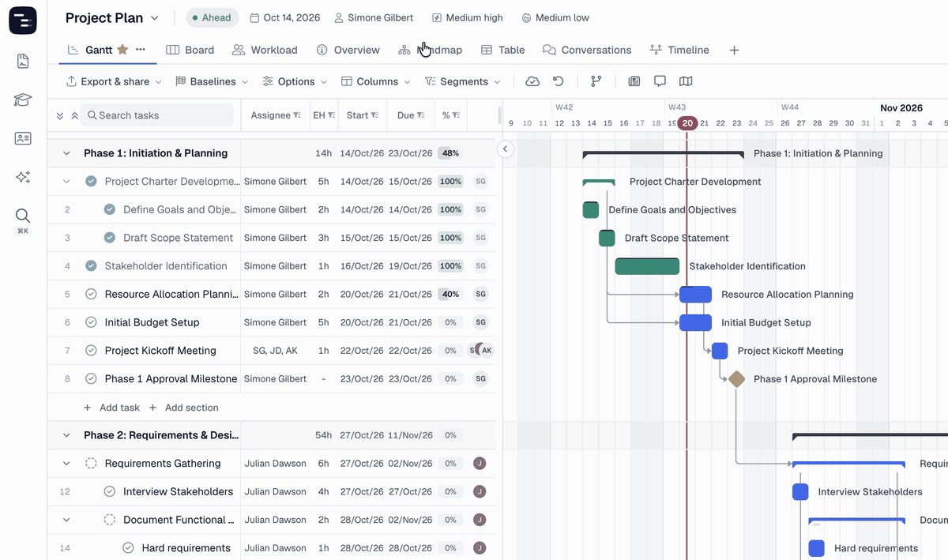Click Resource Allocation Planning 40% progress bar
This screenshot has width=948, height=560.
click(450, 294)
